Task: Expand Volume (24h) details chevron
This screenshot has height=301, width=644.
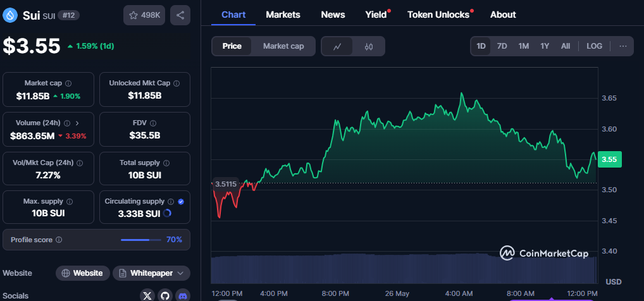Action: point(77,123)
